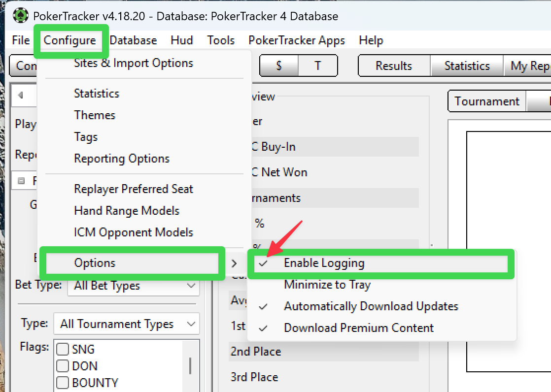This screenshot has height=392, width=551.
Task: Check the BOUNTY flag
Action: tap(63, 382)
